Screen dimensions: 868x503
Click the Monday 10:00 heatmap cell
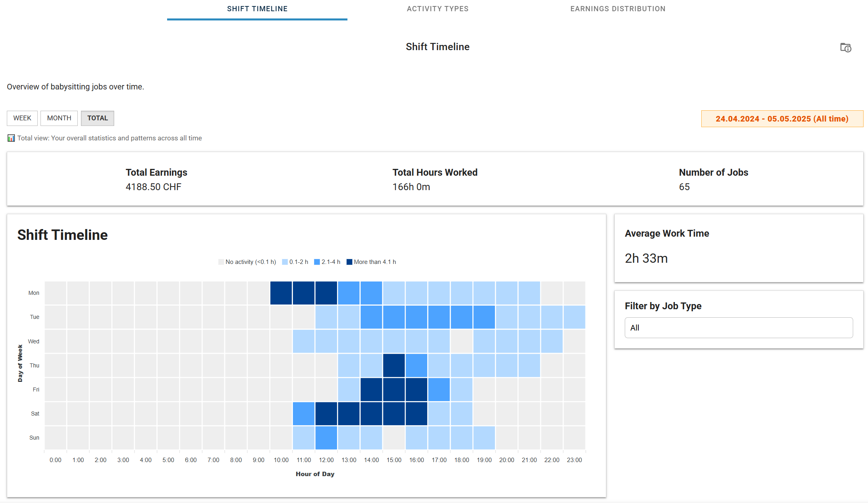281,293
